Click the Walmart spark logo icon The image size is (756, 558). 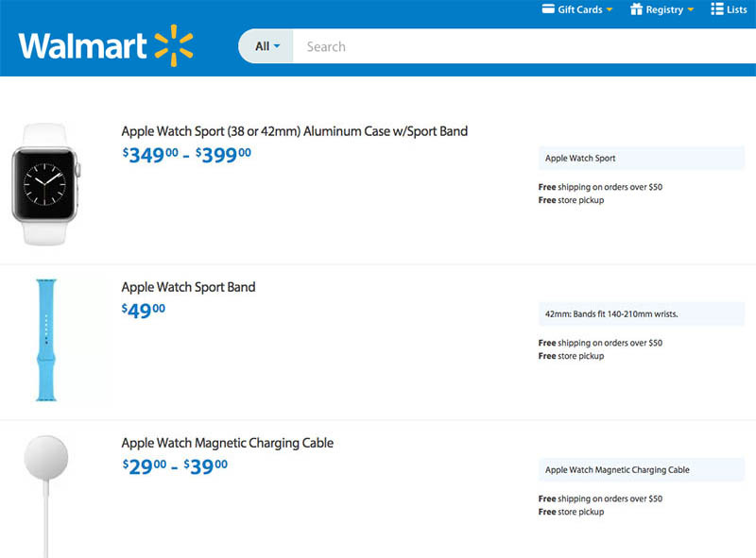[174, 45]
